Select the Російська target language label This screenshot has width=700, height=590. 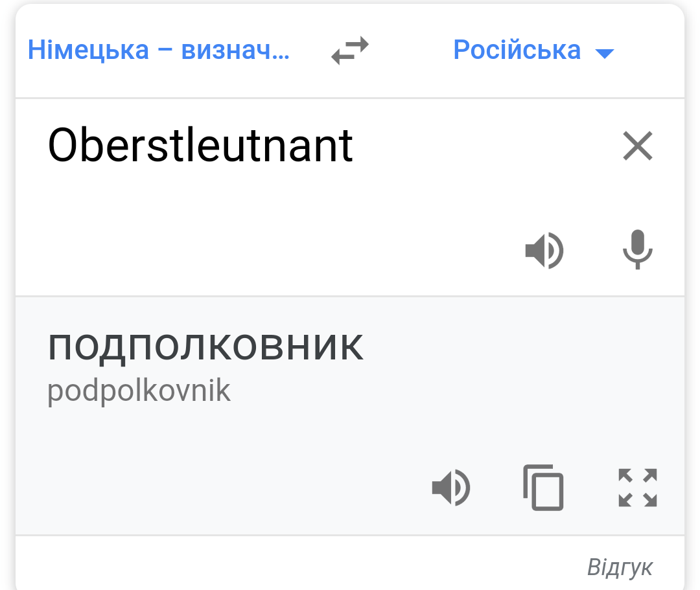coord(517,51)
